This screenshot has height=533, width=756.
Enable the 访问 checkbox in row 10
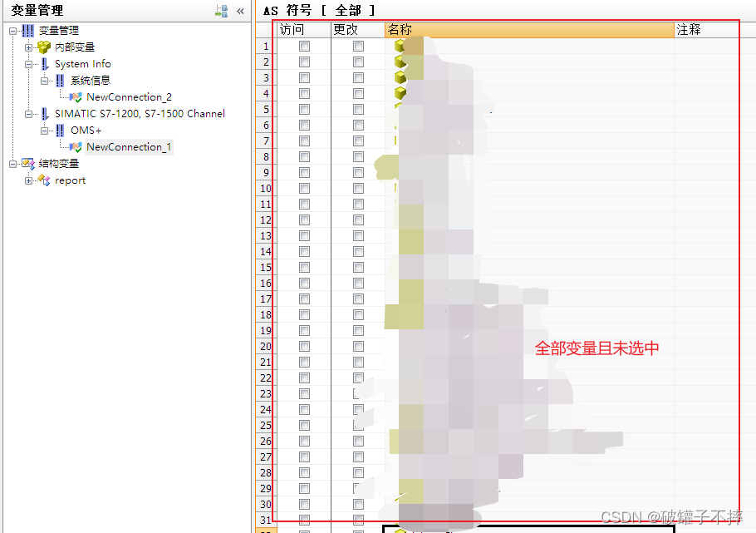pos(303,188)
